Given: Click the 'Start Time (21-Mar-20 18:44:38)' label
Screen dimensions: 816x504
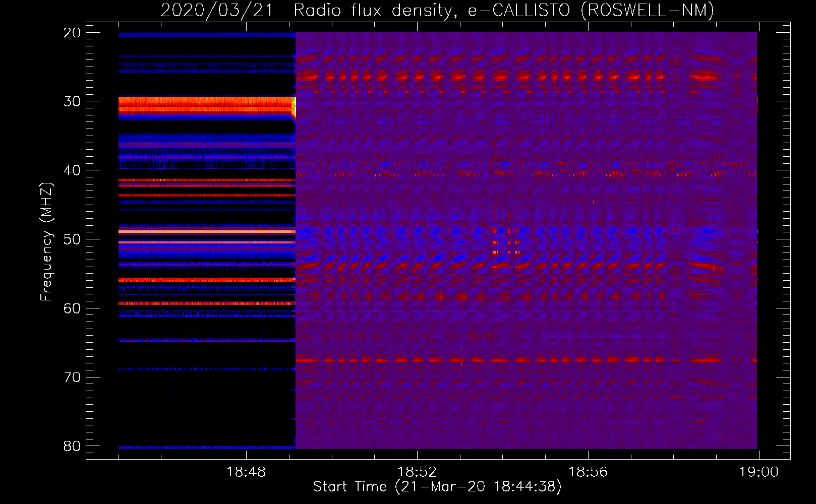Looking at the screenshot, I should click(x=437, y=487).
